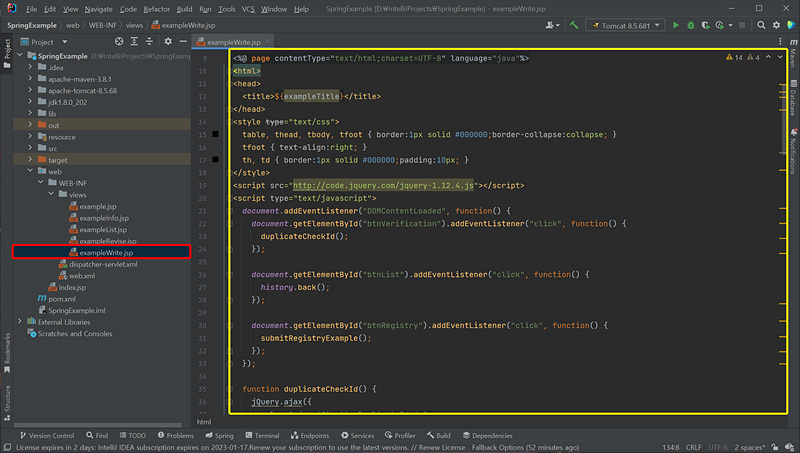Open the Problems tool window
The image size is (800, 453).
pyautogui.click(x=176, y=435)
